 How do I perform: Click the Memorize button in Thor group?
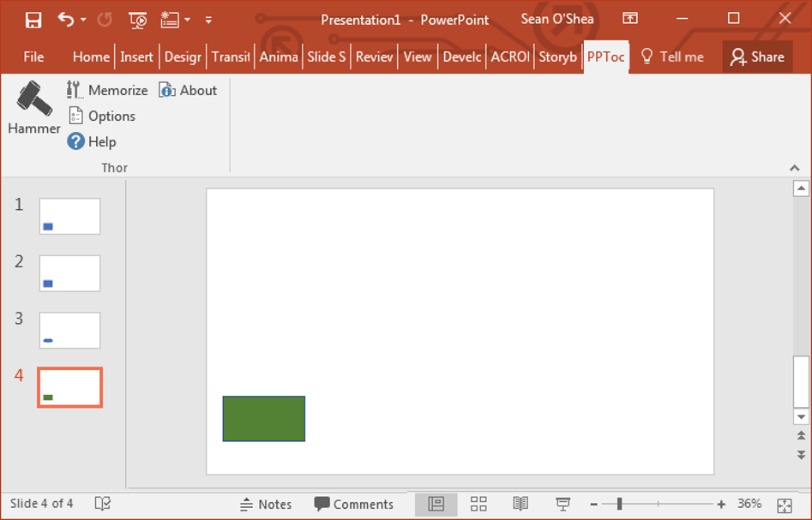[x=107, y=90]
